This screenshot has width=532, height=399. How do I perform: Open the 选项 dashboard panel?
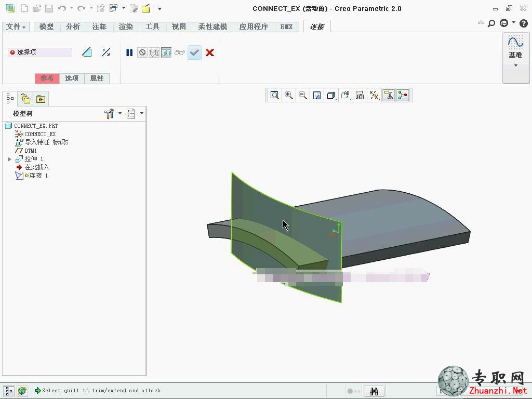pyautogui.click(x=72, y=78)
